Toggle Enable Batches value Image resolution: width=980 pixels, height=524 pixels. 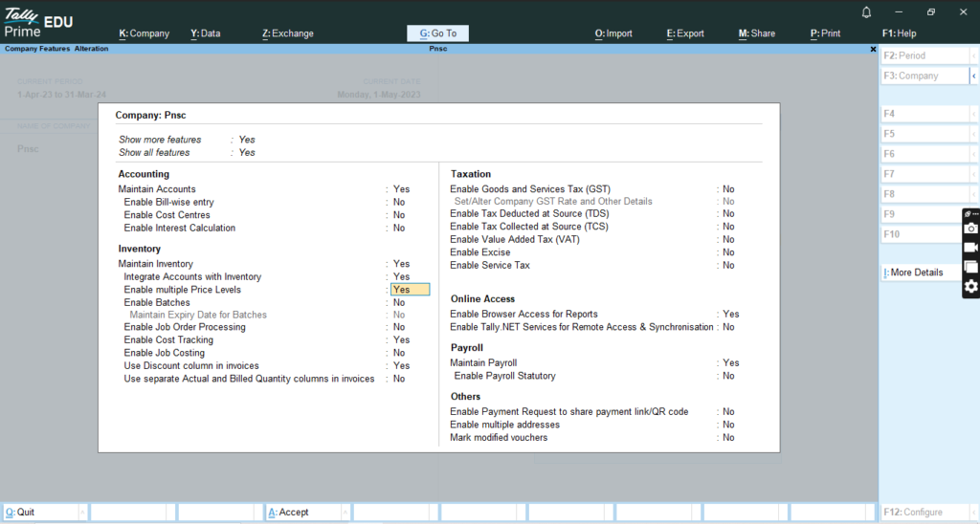click(399, 302)
